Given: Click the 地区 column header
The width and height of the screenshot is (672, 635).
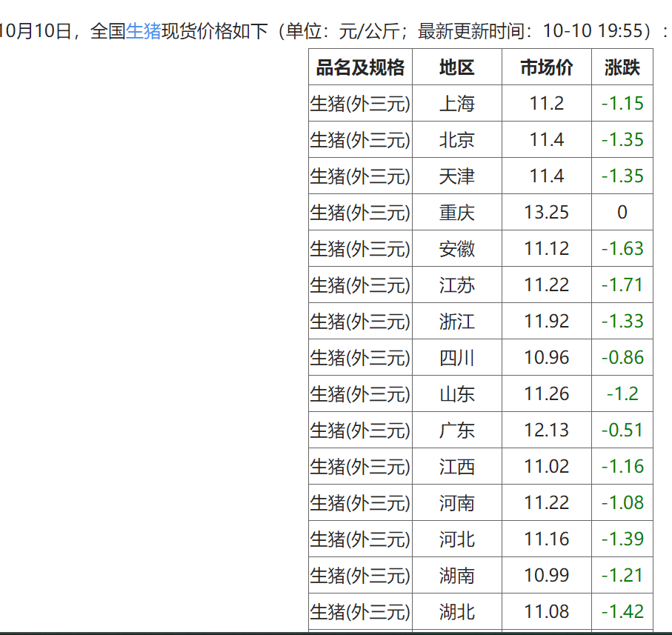Looking at the screenshot, I should [x=456, y=67].
